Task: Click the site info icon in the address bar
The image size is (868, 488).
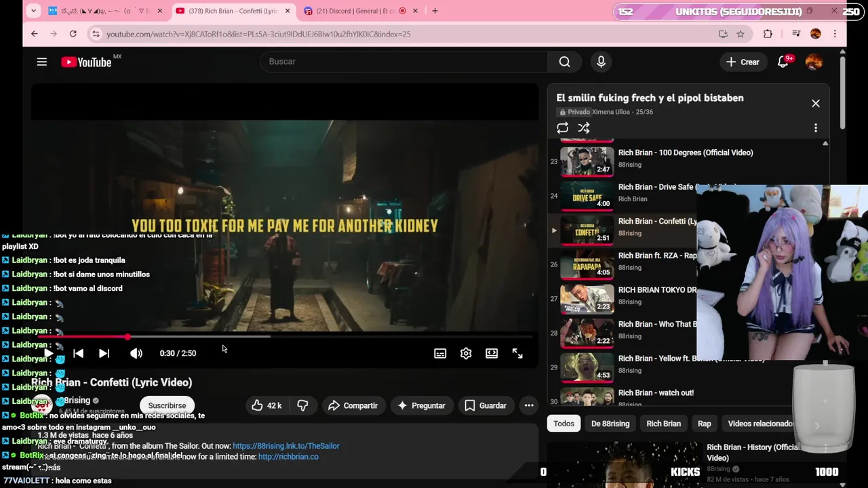Action: click(96, 34)
